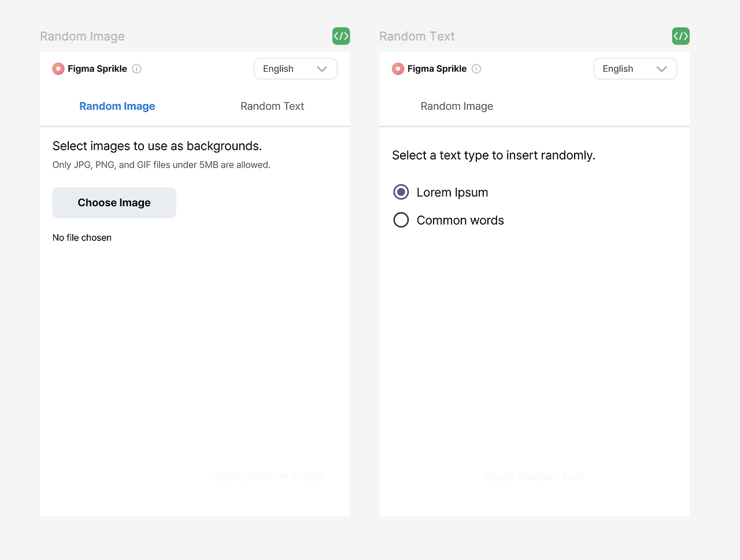Select the blue active Random Image tab

117,106
